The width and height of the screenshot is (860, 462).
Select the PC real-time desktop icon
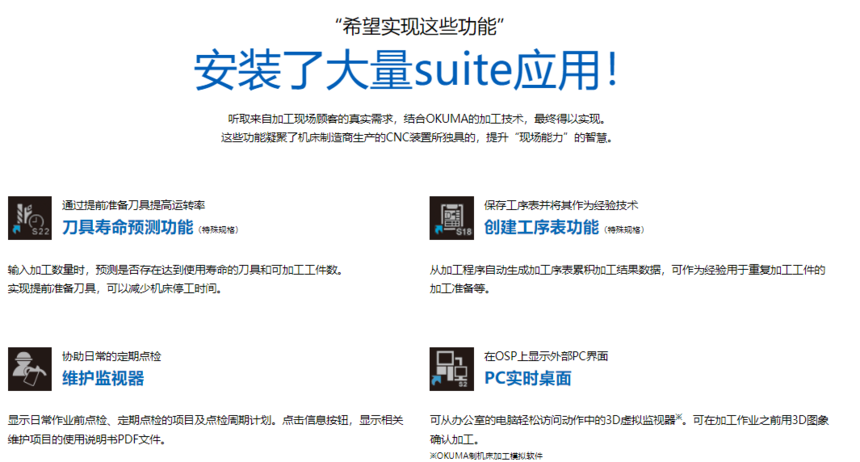click(452, 369)
